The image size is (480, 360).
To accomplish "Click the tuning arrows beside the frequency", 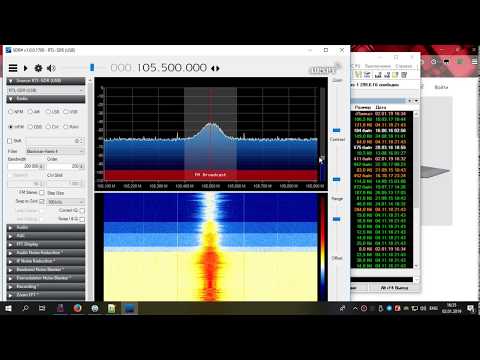I will pyautogui.click(x=215, y=68).
